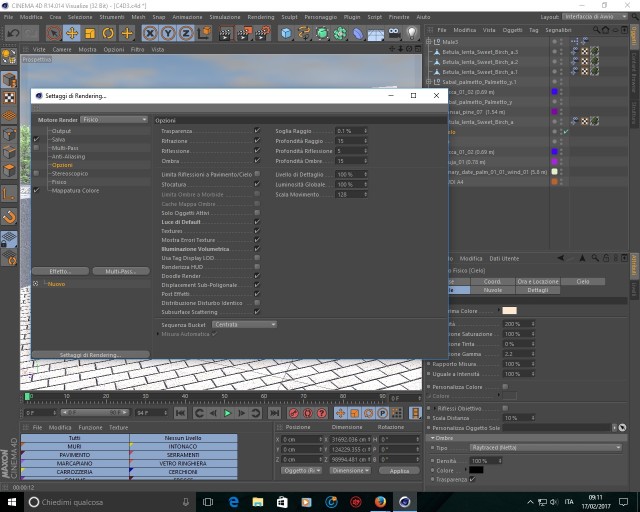Select the Rotate tool icon
Image resolution: width=640 pixels, height=512 pixels.
[108, 33]
